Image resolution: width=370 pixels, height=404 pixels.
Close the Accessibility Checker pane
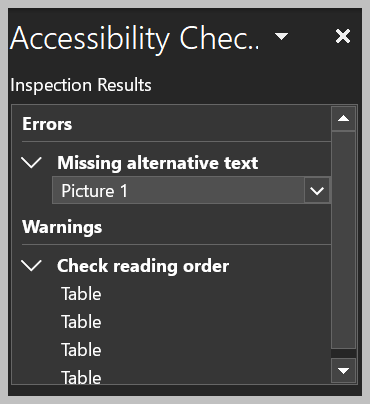(343, 36)
